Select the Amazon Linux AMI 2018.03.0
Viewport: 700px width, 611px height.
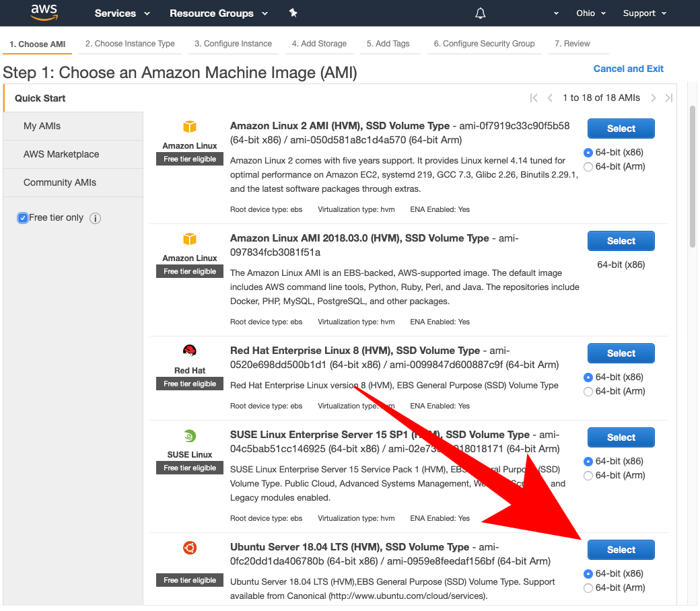tap(621, 241)
